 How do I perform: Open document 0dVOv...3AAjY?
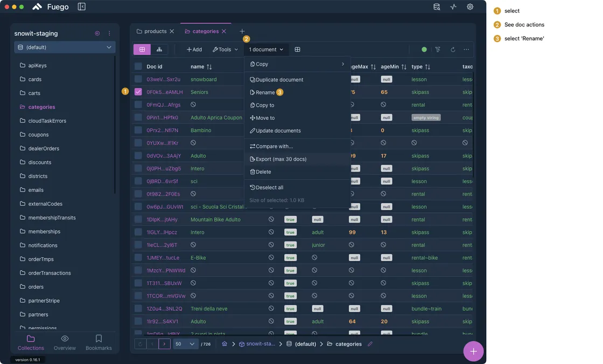[164, 155]
